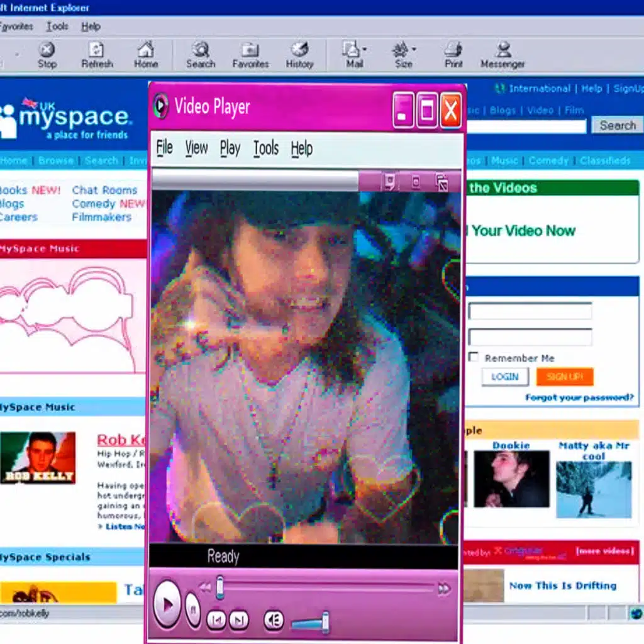
Task: Click the middle square icon in player strip
Action: (416, 182)
